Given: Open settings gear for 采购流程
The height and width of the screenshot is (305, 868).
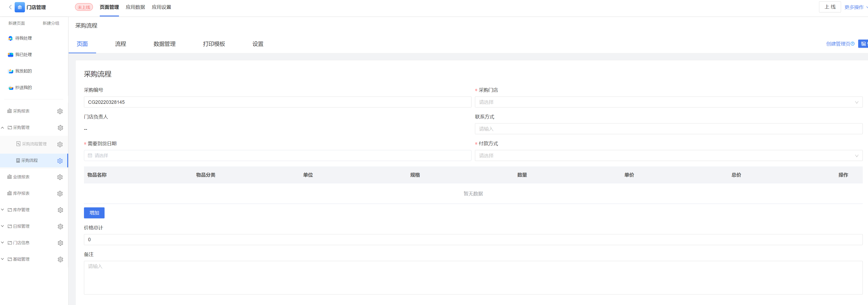Looking at the screenshot, I should tap(60, 161).
